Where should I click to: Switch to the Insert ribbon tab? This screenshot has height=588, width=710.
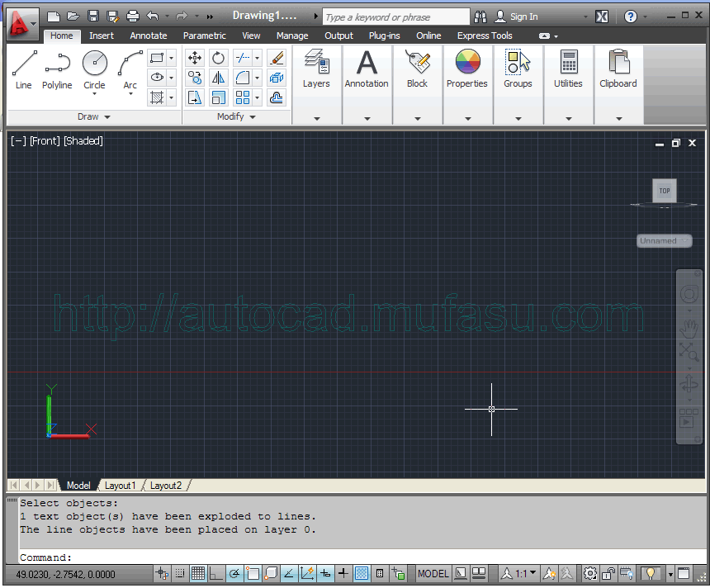point(101,36)
